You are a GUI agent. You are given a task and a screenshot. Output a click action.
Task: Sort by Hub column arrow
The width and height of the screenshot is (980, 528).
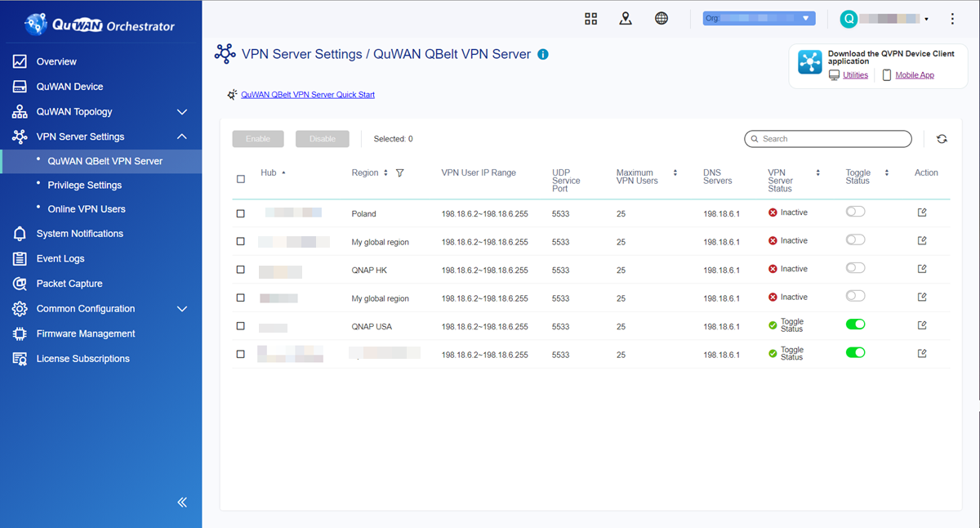tap(283, 173)
